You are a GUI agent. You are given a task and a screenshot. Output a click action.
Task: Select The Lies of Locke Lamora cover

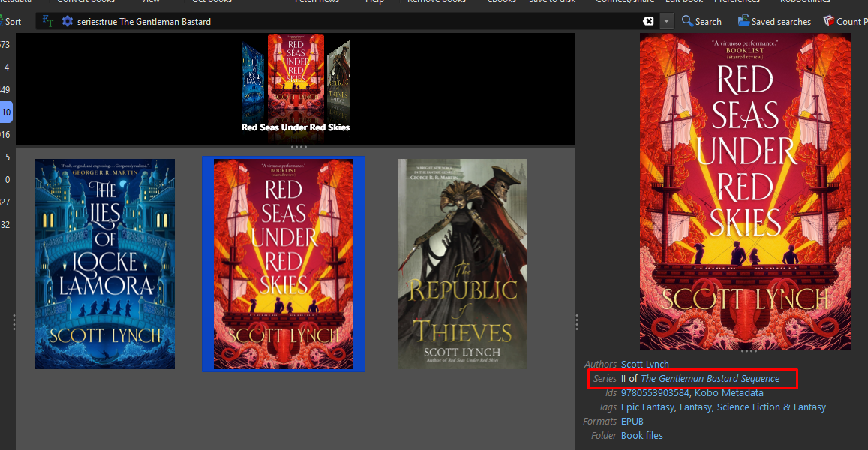[x=104, y=264]
